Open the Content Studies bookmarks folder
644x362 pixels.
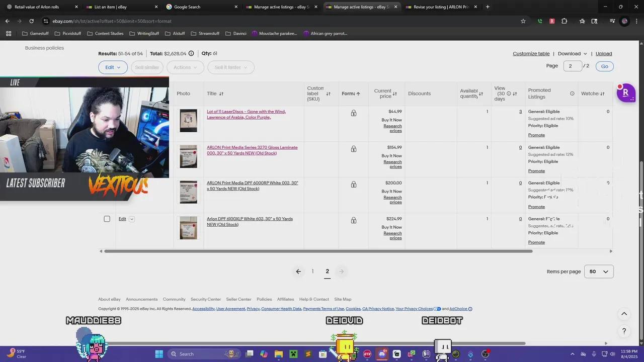[x=105, y=34]
